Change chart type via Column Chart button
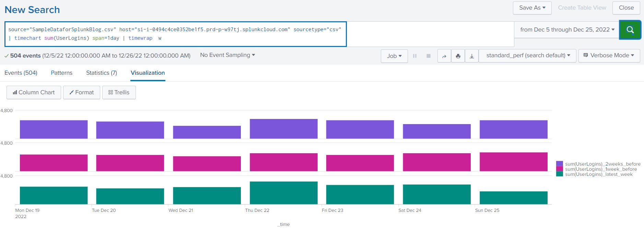The image size is (644, 229). coord(34,93)
